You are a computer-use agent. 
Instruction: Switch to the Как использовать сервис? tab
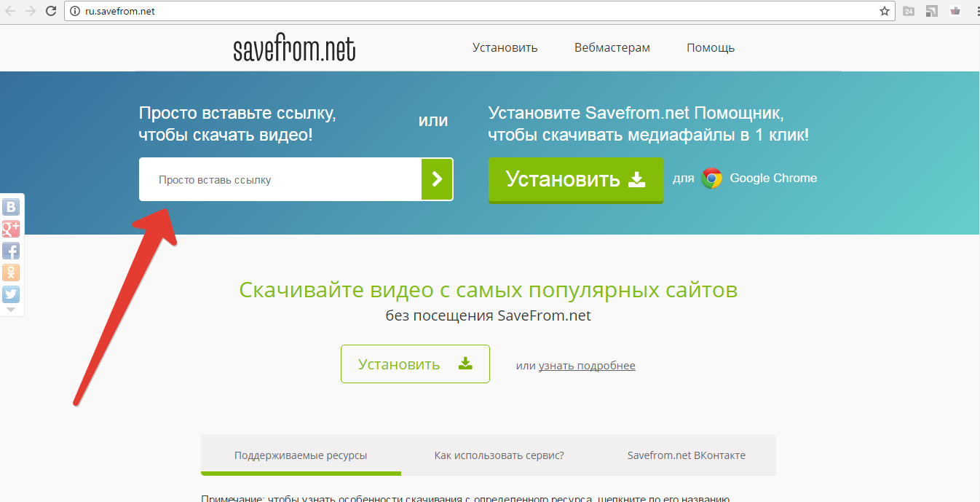coord(499,455)
